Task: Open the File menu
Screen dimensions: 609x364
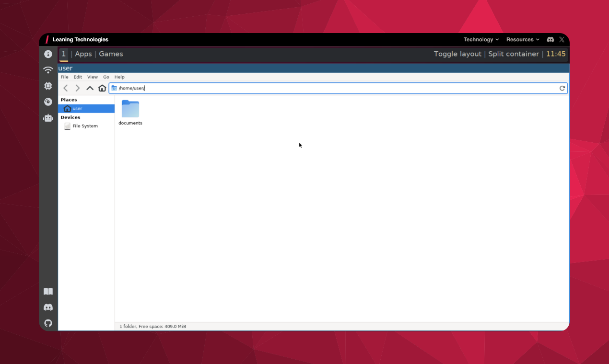Action: (64, 77)
